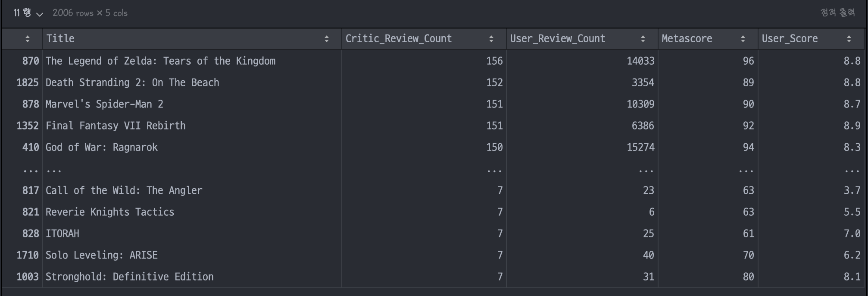This screenshot has height=296, width=868.
Task: Select critic count 152 cell
Action: coord(424,82)
